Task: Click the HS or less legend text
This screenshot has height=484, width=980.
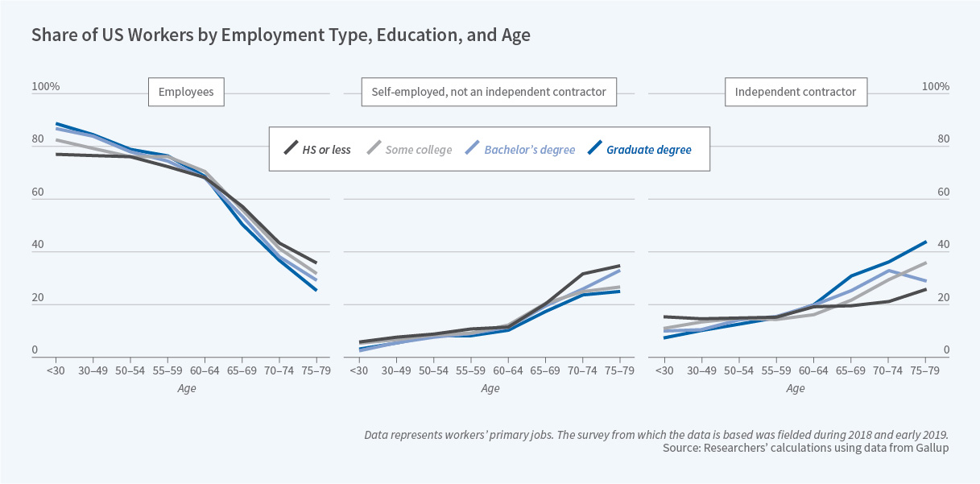Action: pos(330,150)
